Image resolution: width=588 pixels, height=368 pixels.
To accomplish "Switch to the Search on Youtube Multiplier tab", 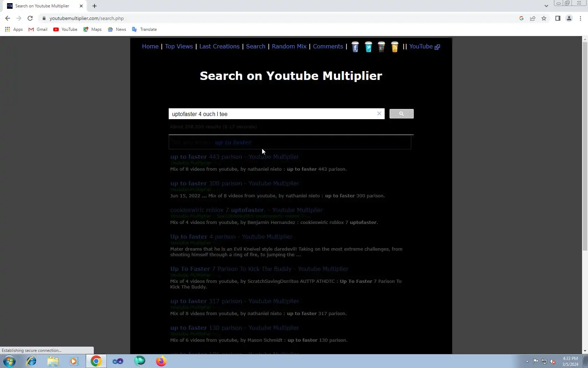I will coord(42,6).
